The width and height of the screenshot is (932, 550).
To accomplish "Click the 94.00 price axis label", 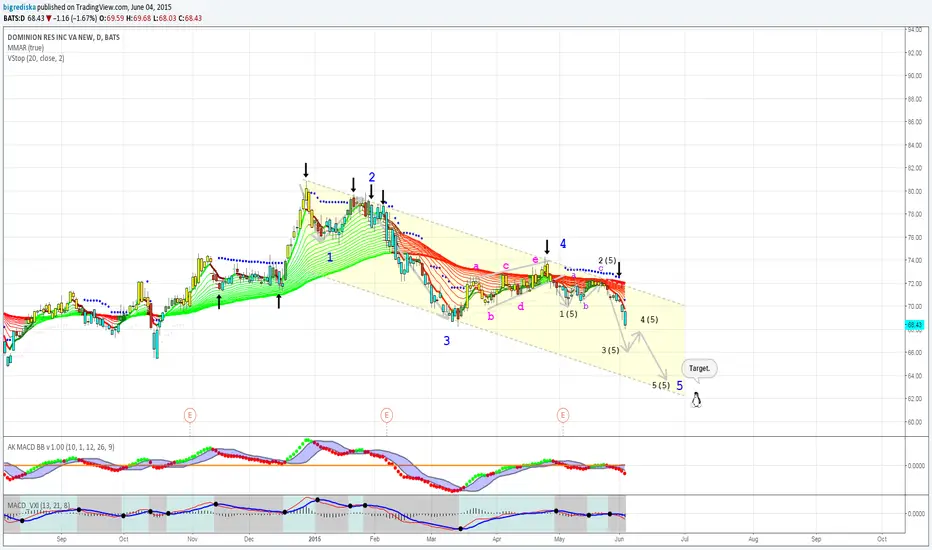I will (x=914, y=30).
